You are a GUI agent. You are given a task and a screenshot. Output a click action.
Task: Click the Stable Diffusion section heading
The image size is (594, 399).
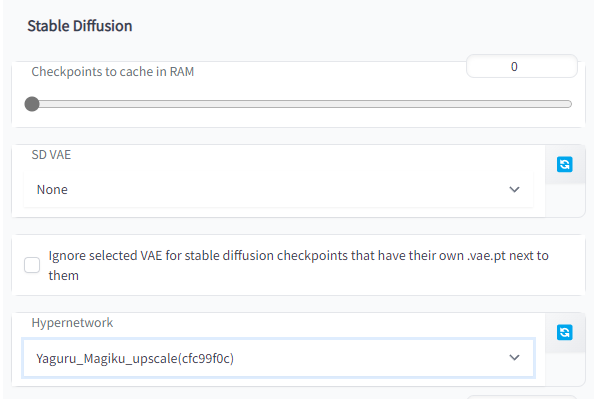80,26
